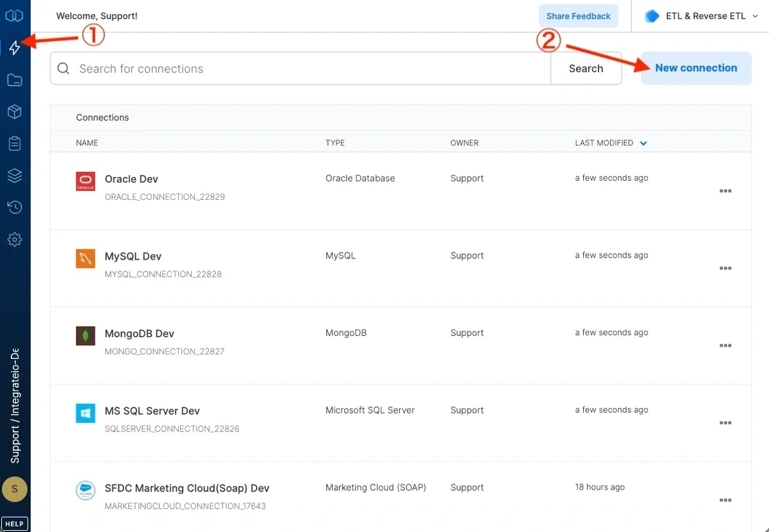The height and width of the screenshot is (532, 769).
Task: Open the Integrate.io logo home icon
Action: (x=14, y=15)
